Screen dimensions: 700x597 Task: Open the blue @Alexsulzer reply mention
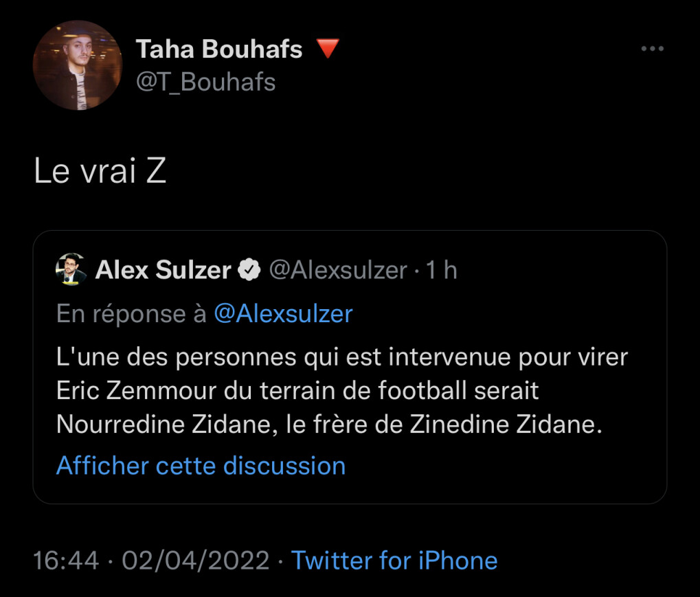[283, 313]
